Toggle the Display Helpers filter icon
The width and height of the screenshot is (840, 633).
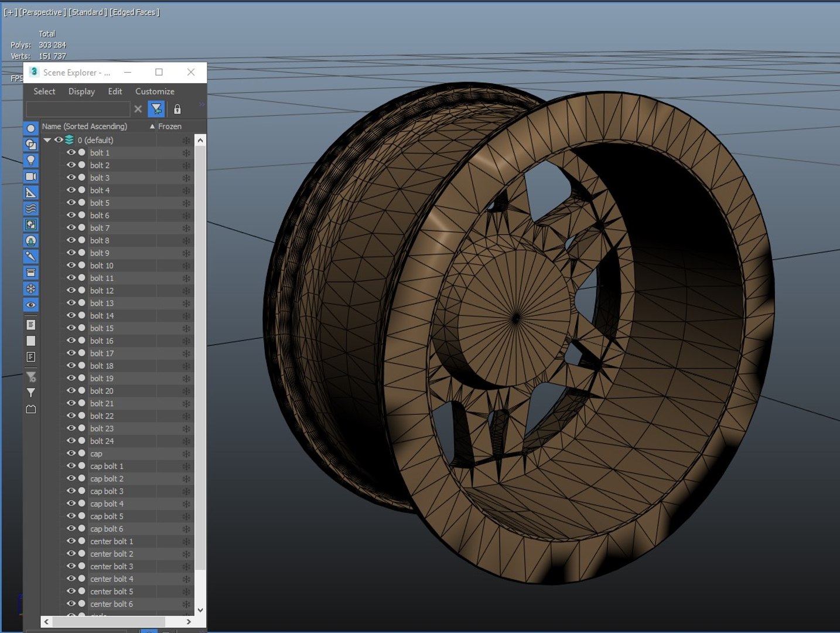coord(31,192)
